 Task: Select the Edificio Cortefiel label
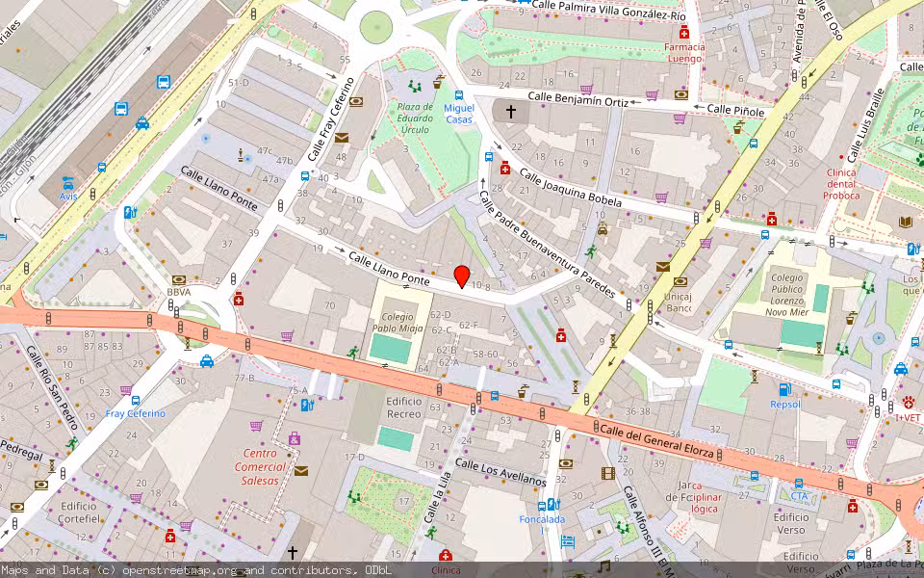pos(79,512)
